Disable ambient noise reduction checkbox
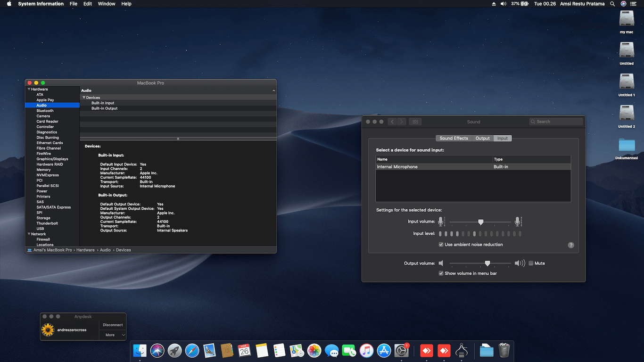 (441, 245)
